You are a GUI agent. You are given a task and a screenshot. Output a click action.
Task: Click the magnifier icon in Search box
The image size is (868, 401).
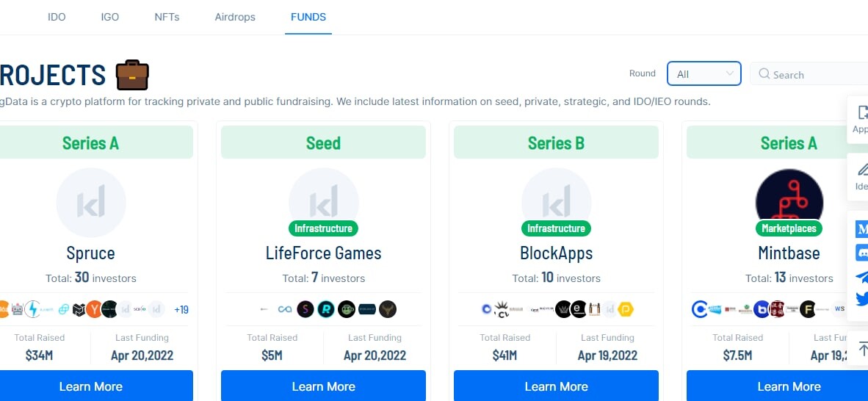[x=764, y=73]
